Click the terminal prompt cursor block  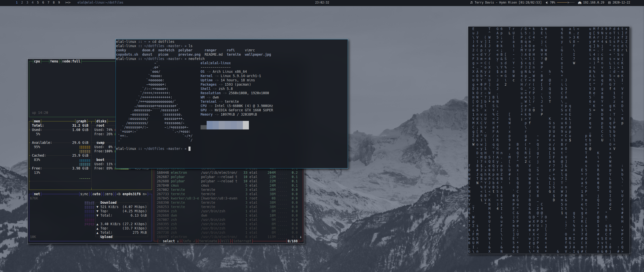pyautogui.click(x=190, y=149)
